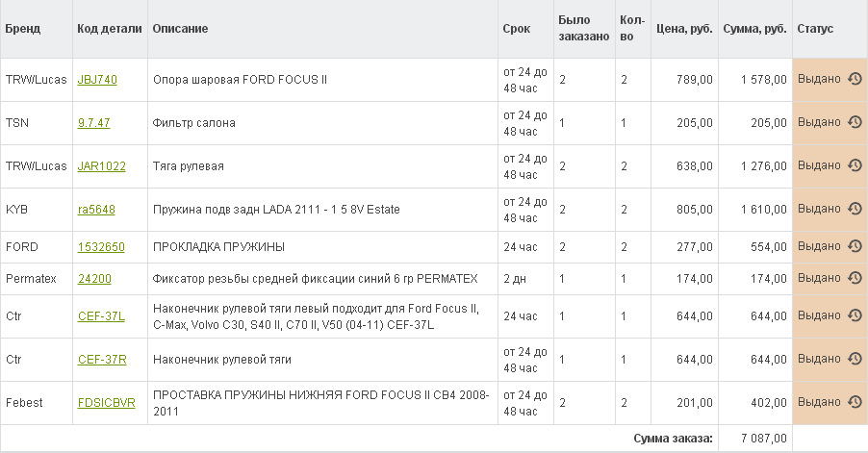
Task: Click the history clock icon for KYB ra5648
Action: tap(854, 210)
